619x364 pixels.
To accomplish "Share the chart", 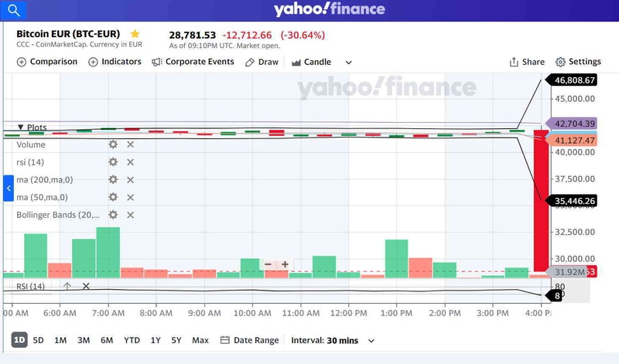I will pyautogui.click(x=527, y=62).
